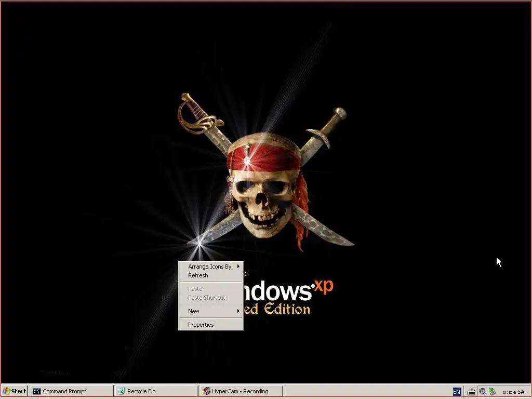The image size is (532, 399).
Task: Switch to the Command Prompt taskbar window
Action: [x=71, y=391]
